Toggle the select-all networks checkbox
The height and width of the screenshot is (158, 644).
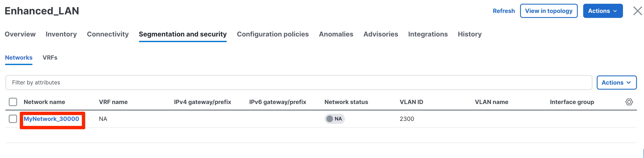13,102
